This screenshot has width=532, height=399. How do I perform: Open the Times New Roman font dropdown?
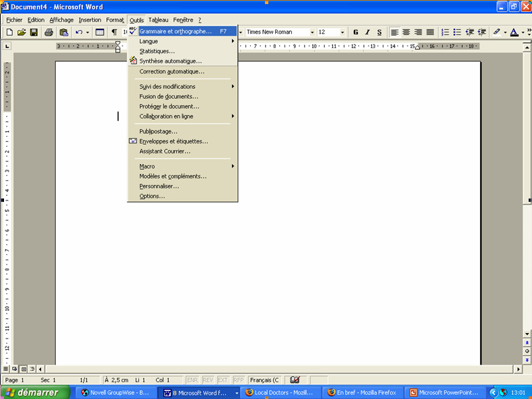click(x=312, y=32)
